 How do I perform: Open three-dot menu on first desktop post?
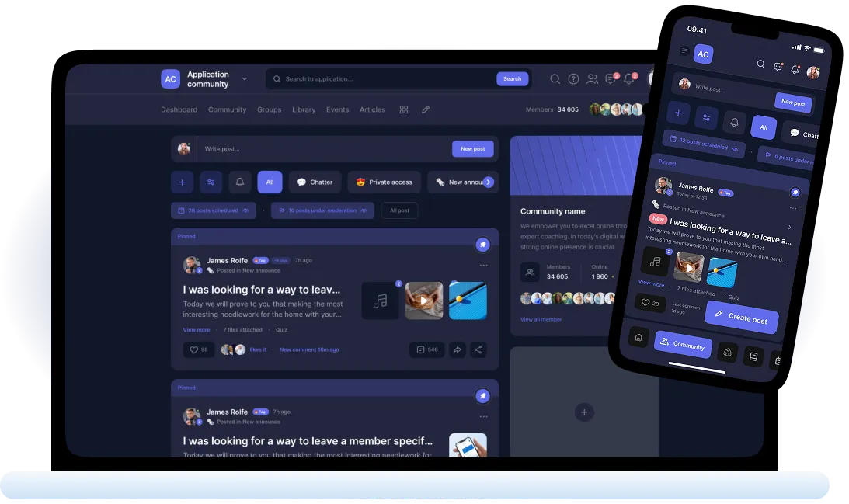tap(483, 266)
